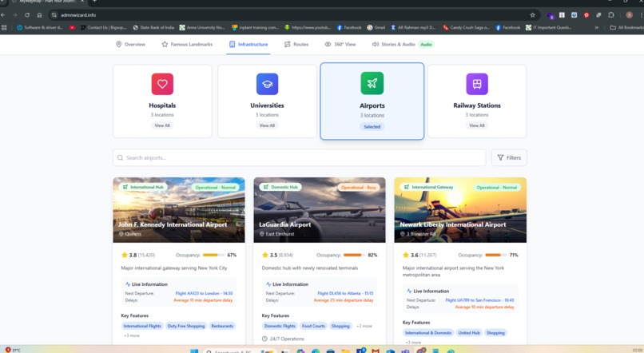Open John F. Kennedy International Airport image
Screen dimensions: 644x353
(179, 210)
